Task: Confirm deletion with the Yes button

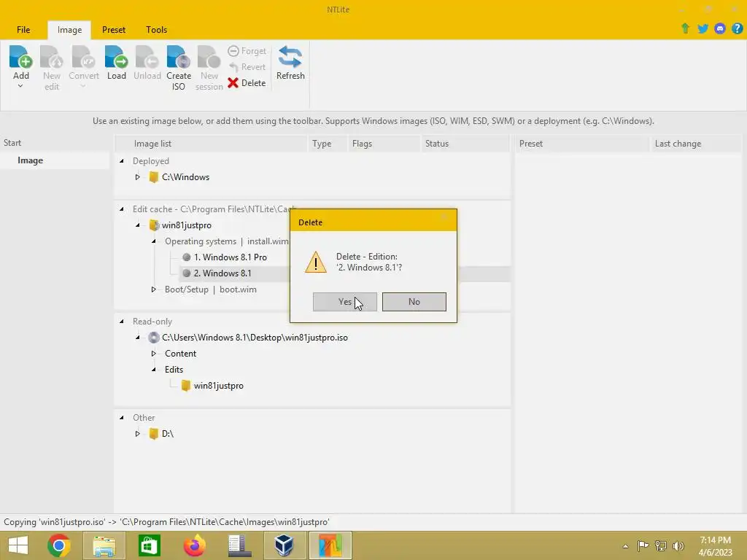Action: pyautogui.click(x=345, y=302)
